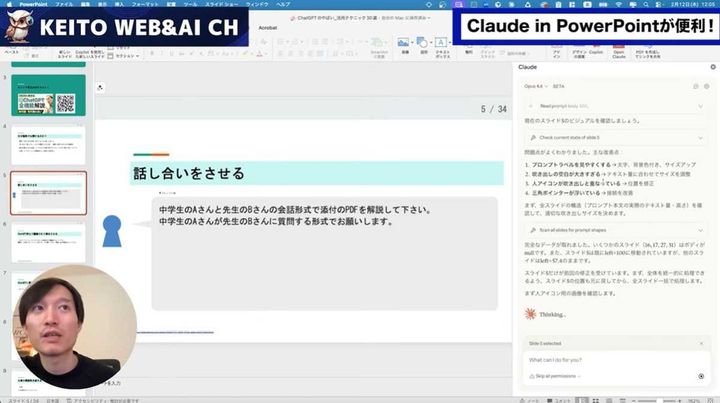Dismiss the Slide 5 selected chip

click(701, 343)
